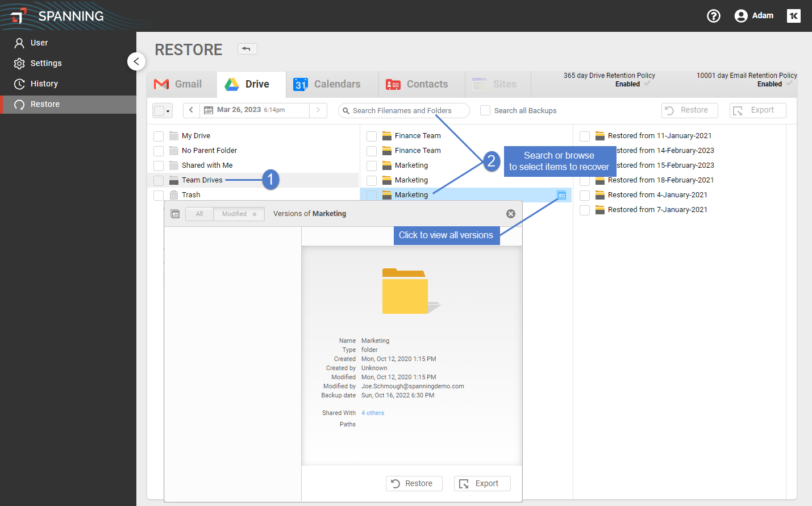Open the My Drive folder
This screenshot has height=506, width=812.
pos(196,136)
